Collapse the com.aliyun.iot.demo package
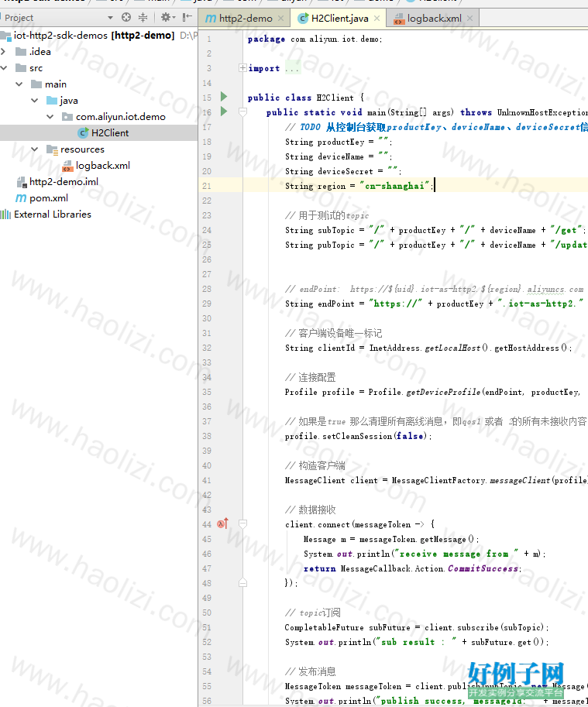The height and width of the screenshot is (707, 588). coord(50,117)
